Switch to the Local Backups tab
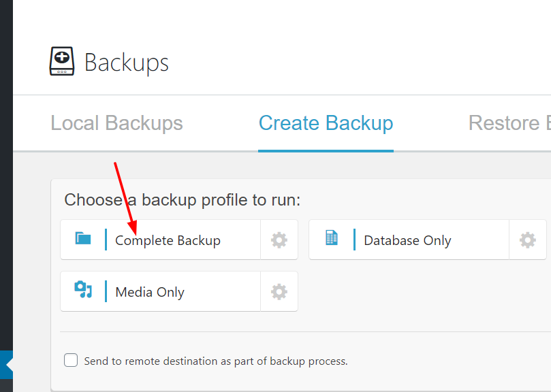551x392 pixels. (x=116, y=123)
